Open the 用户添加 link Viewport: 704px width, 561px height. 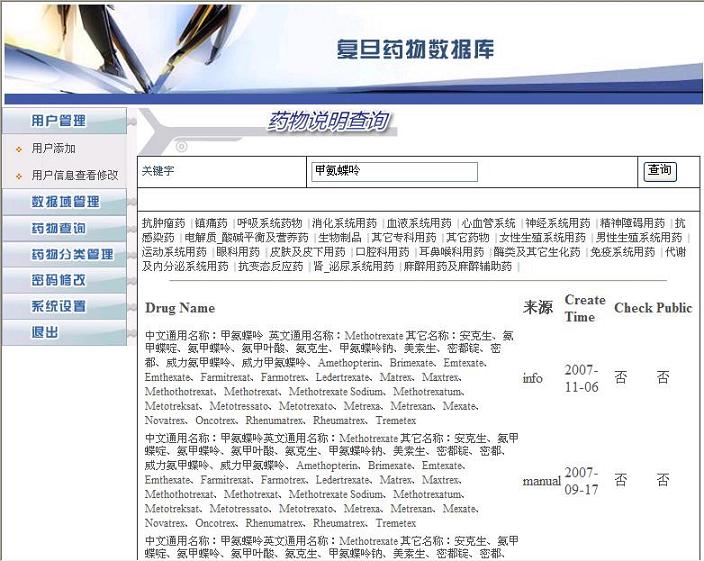(x=53, y=148)
